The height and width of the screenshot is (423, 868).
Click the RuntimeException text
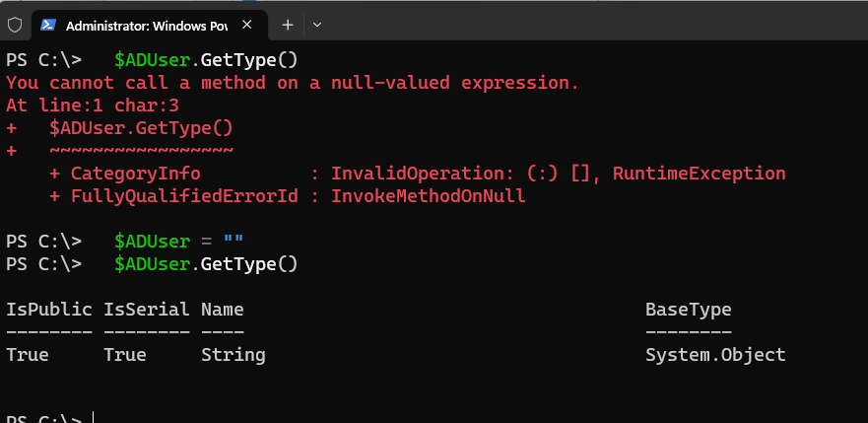(x=700, y=174)
